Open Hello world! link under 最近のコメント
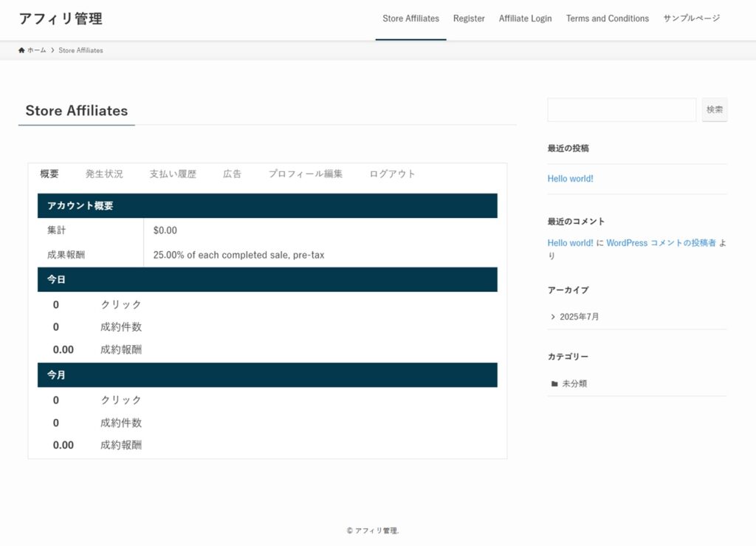Image resolution: width=756 pixels, height=546 pixels. 570,243
